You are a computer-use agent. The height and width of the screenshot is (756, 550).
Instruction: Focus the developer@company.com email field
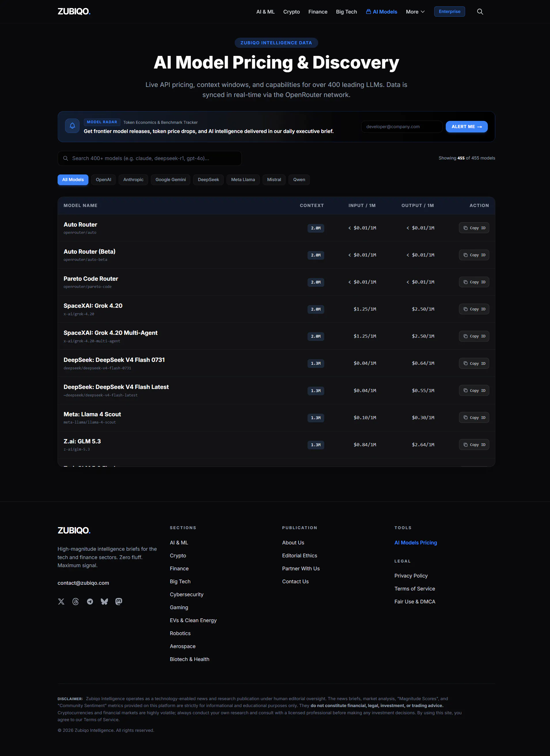coord(402,127)
